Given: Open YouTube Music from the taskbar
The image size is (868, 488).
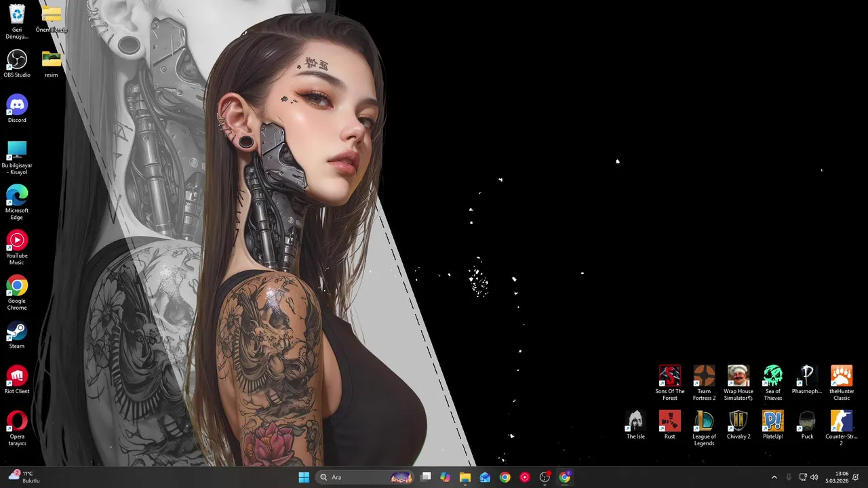Looking at the screenshot, I should coord(525,477).
